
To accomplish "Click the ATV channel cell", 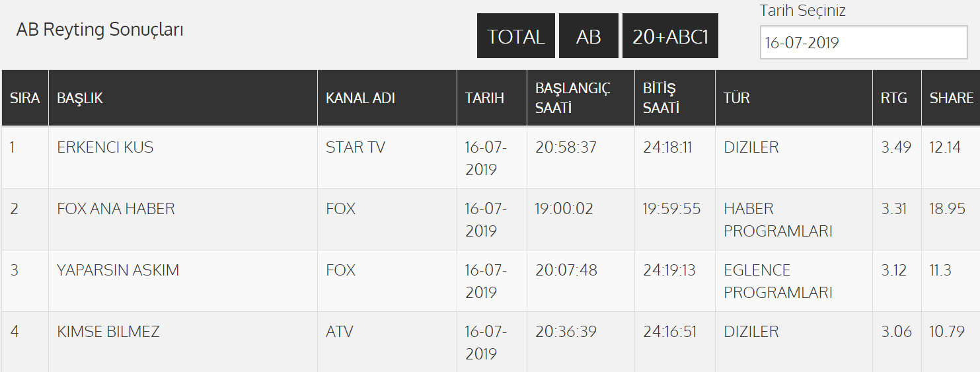I will click(x=339, y=332).
